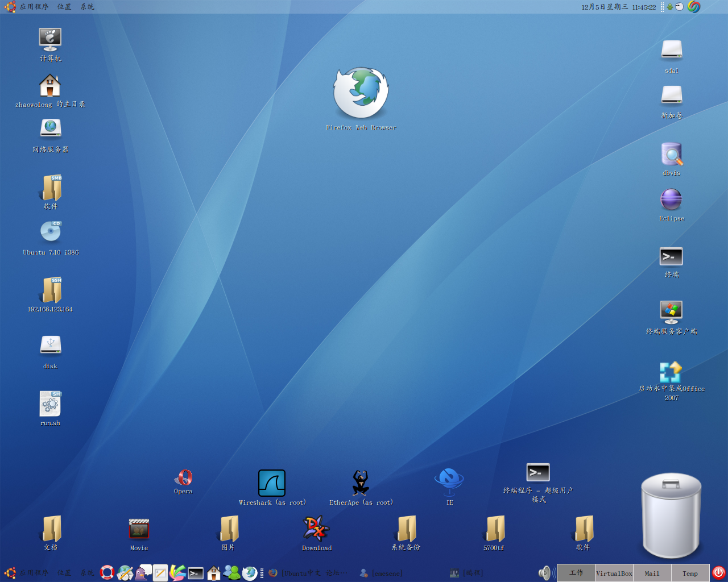Switch to the Temp workspace

coord(690,573)
